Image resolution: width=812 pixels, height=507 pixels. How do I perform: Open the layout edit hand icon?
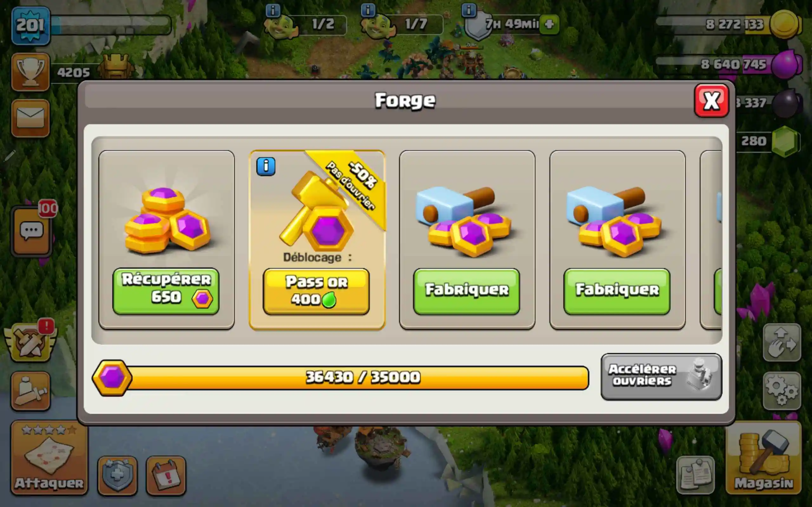click(x=782, y=342)
